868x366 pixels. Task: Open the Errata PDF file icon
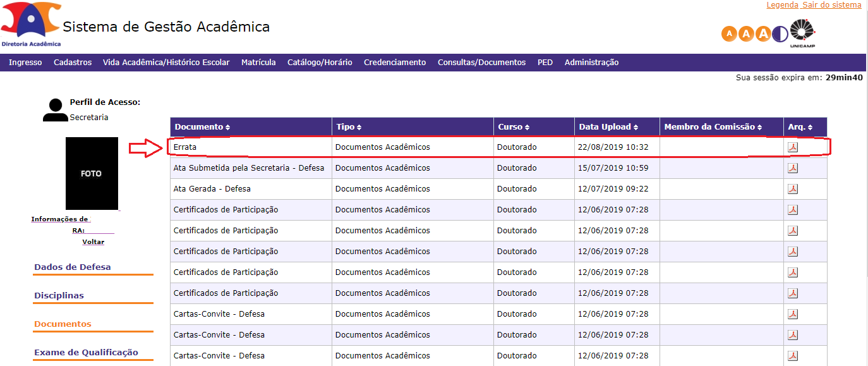tap(793, 147)
